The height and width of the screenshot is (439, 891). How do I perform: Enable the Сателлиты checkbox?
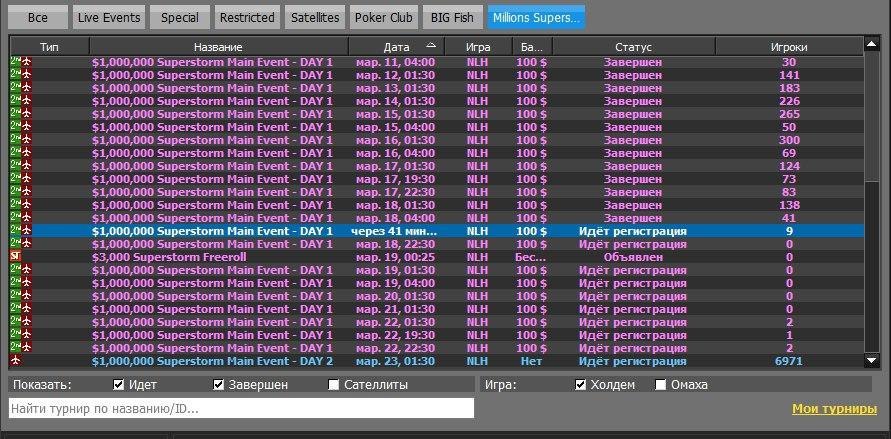(334, 384)
